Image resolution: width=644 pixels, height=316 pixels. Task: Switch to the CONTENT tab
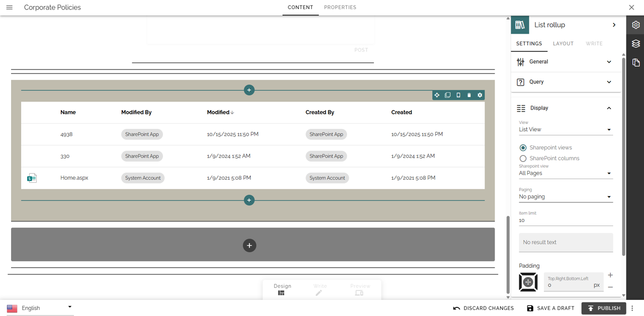(x=300, y=8)
